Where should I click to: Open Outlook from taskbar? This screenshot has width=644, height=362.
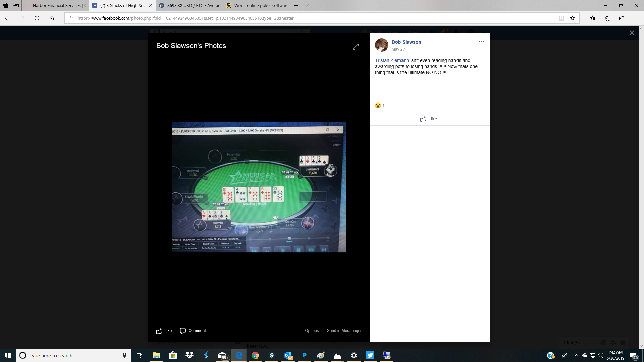(x=288, y=355)
